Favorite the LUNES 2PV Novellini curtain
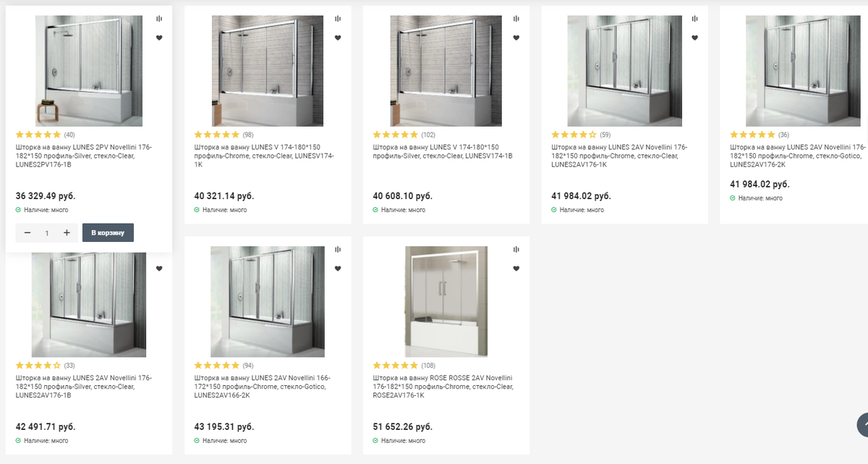The width and height of the screenshot is (868, 464). 159,38
